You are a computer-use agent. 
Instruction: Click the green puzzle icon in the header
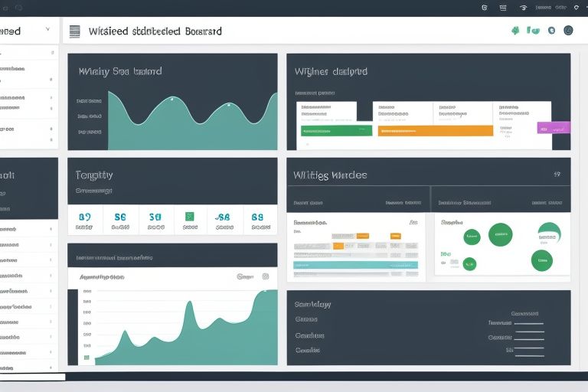[x=515, y=31]
